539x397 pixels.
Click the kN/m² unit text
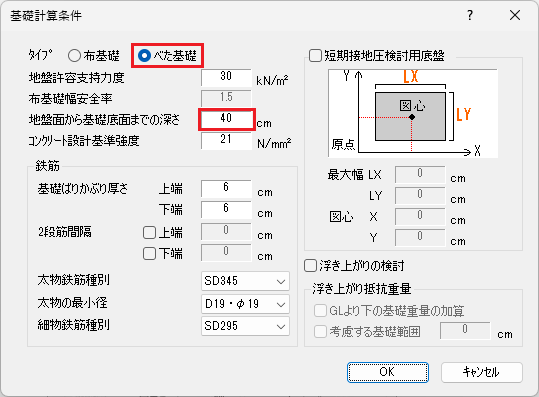[272, 80]
